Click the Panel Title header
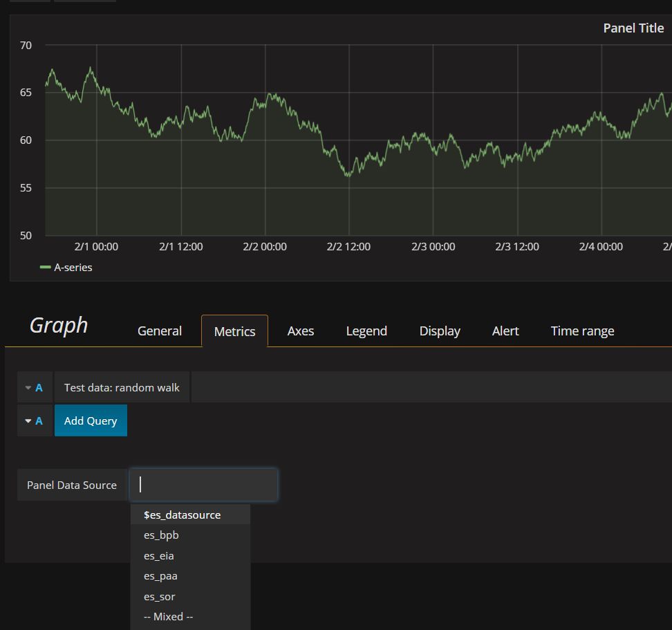This screenshot has height=630, width=672. 633,28
